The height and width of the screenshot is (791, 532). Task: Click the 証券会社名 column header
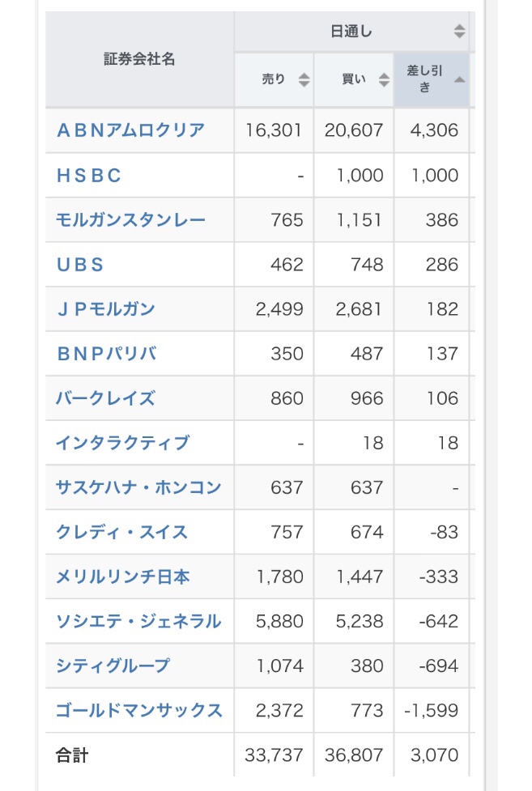[x=139, y=59]
